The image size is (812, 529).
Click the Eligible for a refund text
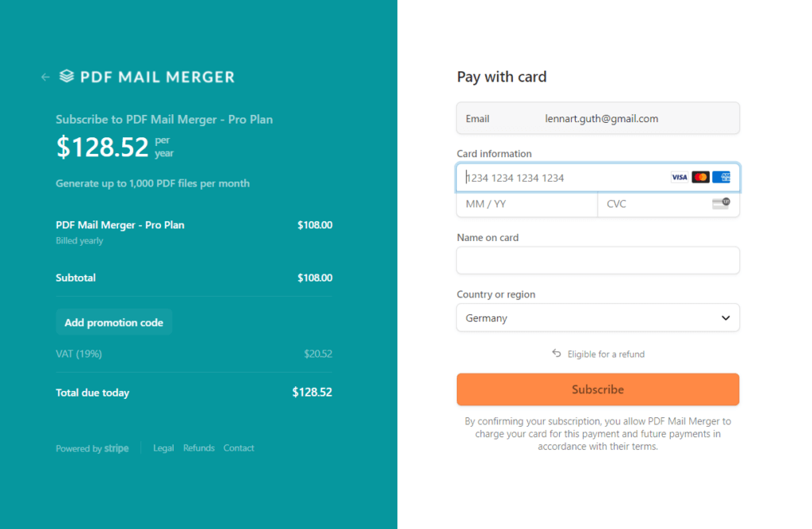click(605, 354)
